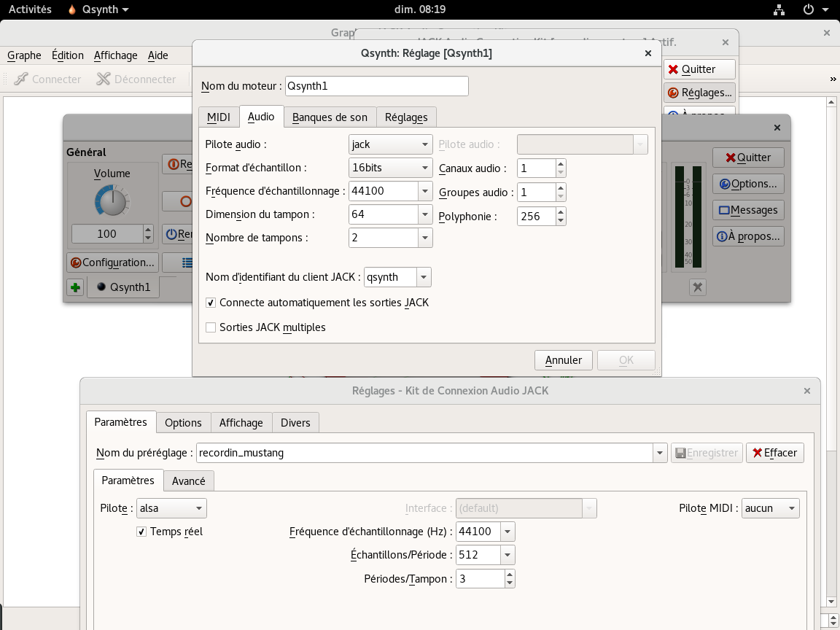Click the Configuration button in Qsynth

112,262
